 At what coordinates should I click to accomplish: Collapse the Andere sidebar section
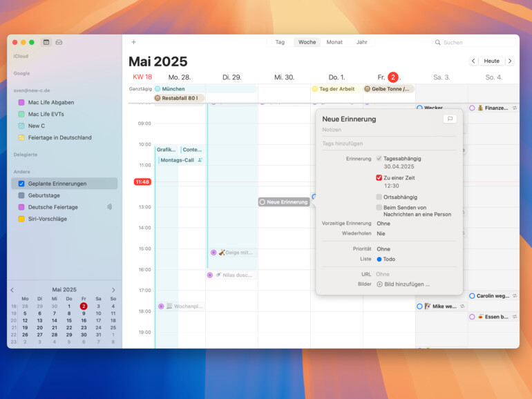(x=21, y=171)
